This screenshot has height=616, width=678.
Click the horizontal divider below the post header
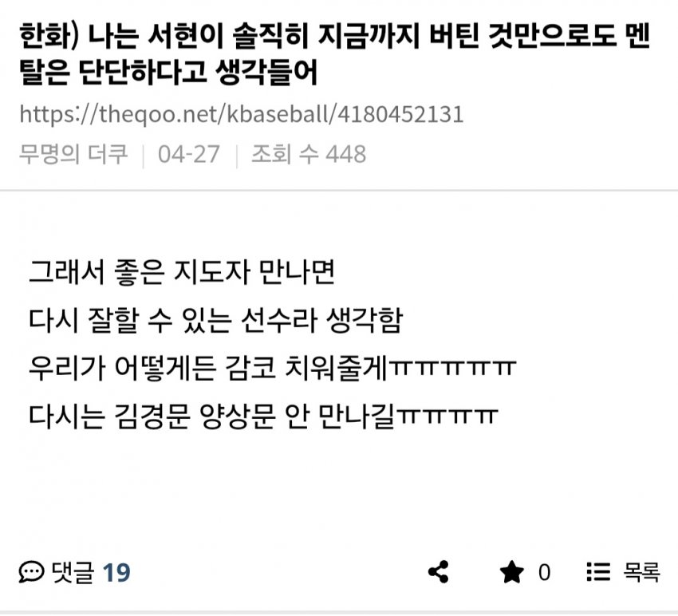pyautogui.click(x=339, y=190)
